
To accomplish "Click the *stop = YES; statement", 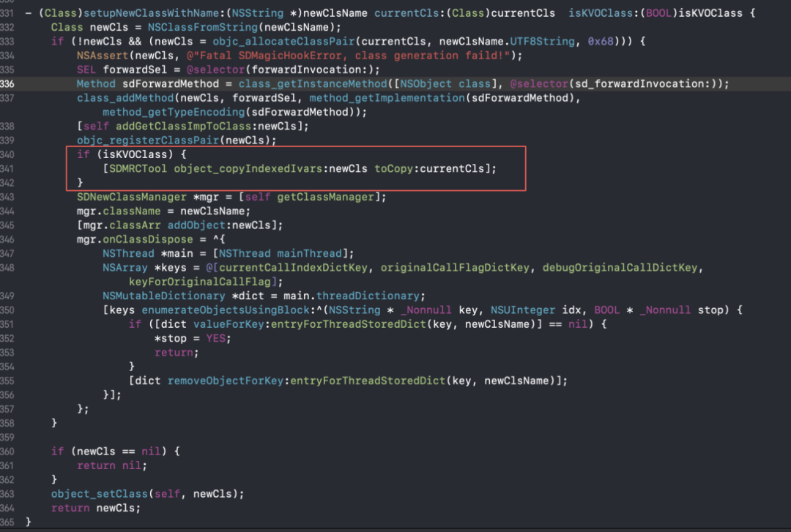I will (x=193, y=338).
